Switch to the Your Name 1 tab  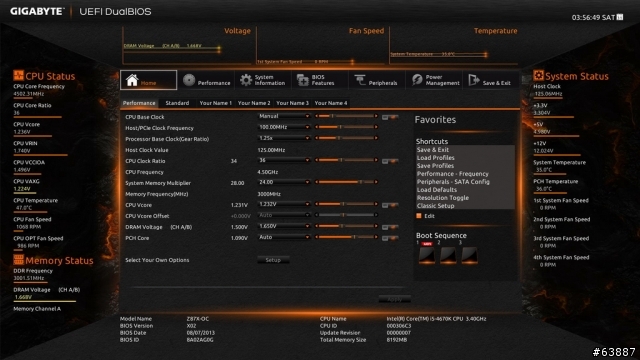click(216, 103)
